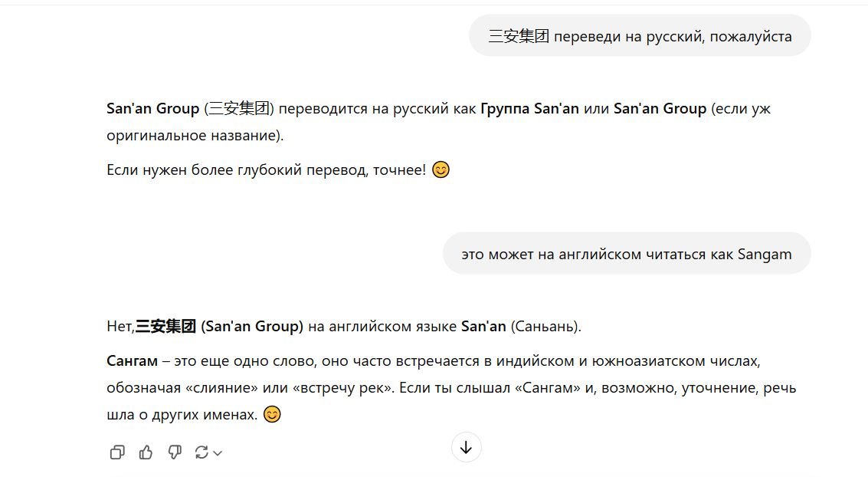Click the smiling emoji after «точнее!»
The image size is (868, 477).
point(441,169)
